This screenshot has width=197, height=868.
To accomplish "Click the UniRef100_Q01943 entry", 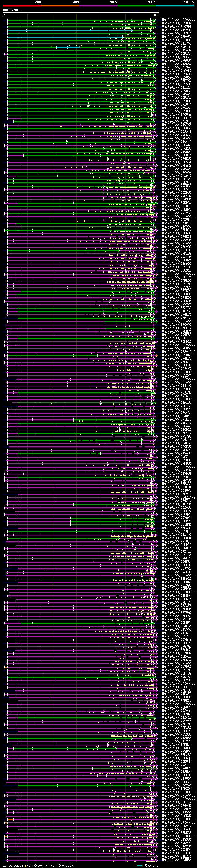I will pyautogui.click(x=177, y=67).
